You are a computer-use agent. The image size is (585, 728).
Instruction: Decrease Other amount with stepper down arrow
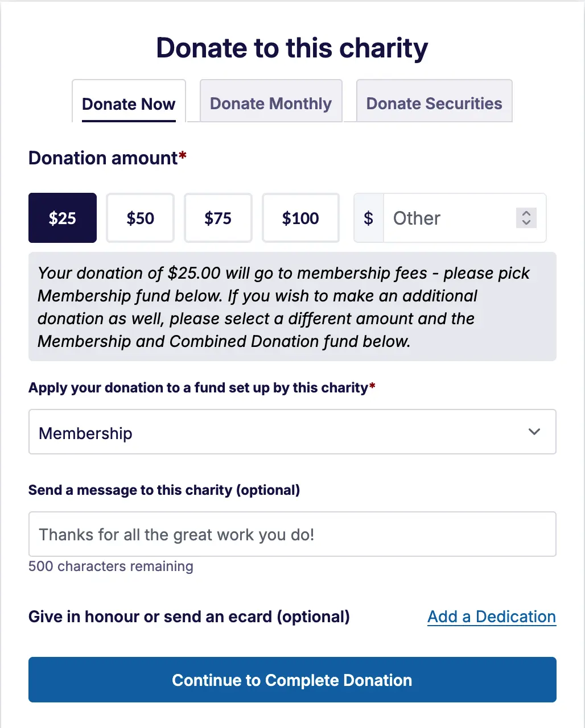pyautogui.click(x=526, y=222)
